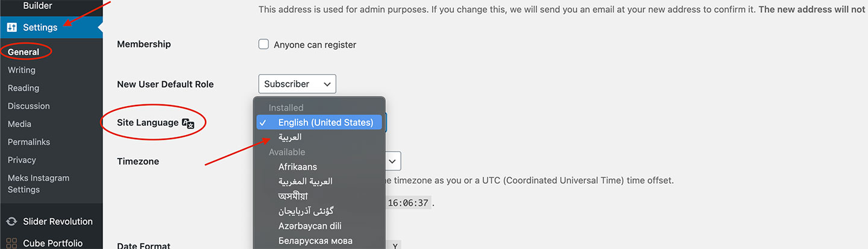Screen dimensions: 868x249
Task: Enable the Anyone can register checkbox
Action: click(x=263, y=44)
